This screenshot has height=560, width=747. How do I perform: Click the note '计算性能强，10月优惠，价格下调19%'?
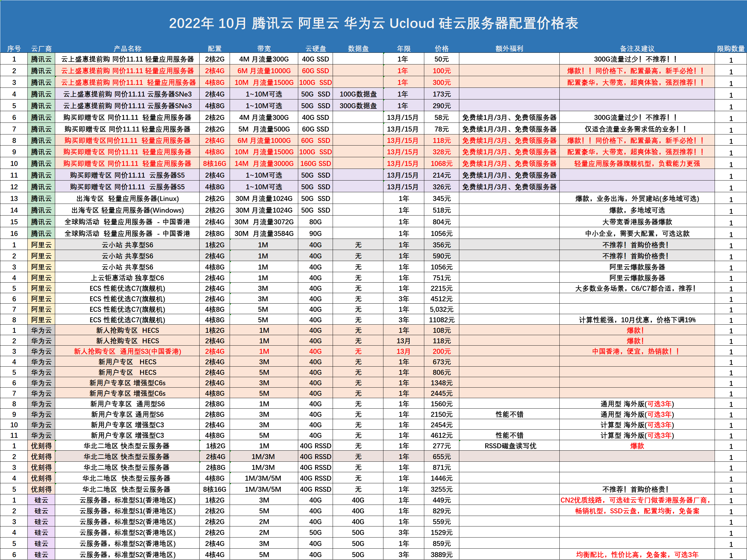637,320
